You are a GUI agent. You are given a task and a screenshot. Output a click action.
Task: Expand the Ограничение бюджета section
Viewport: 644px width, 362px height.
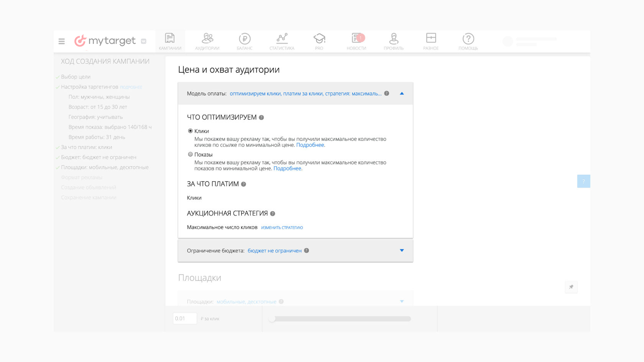pyautogui.click(x=402, y=251)
